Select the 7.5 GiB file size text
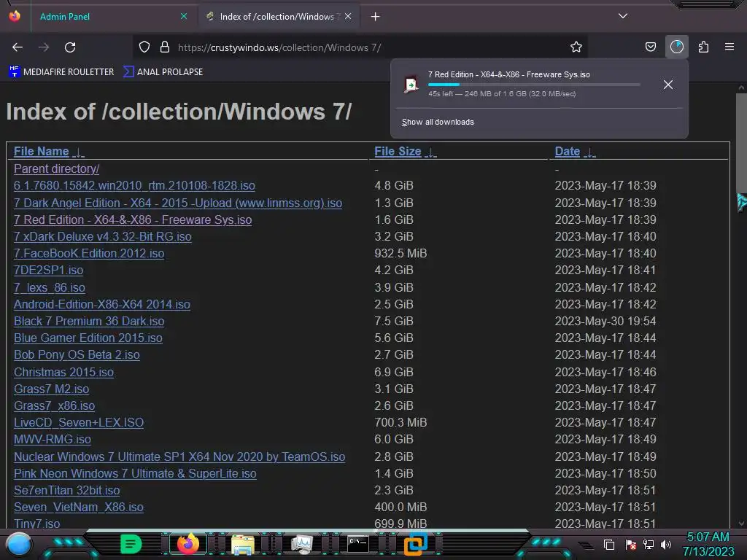This screenshot has height=560, width=747. click(393, 321)
